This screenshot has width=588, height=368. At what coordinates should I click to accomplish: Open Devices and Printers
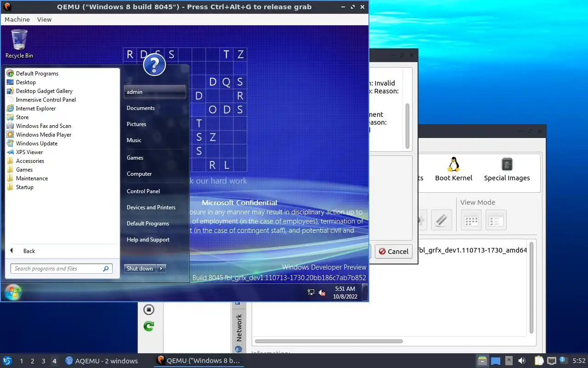(x=151, y=207)
